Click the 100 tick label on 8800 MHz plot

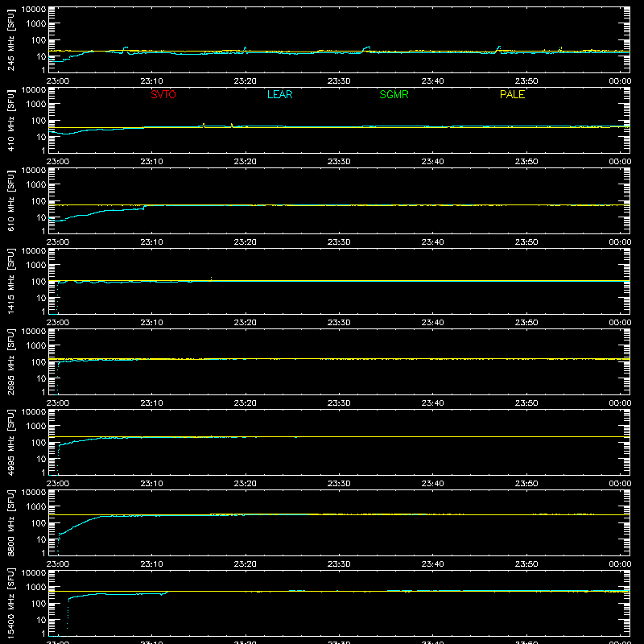coord(39,523)
